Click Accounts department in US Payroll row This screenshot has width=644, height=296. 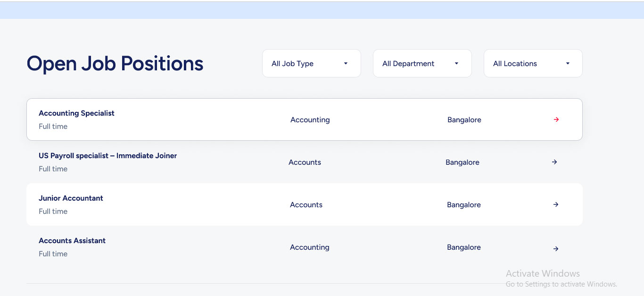305,162
